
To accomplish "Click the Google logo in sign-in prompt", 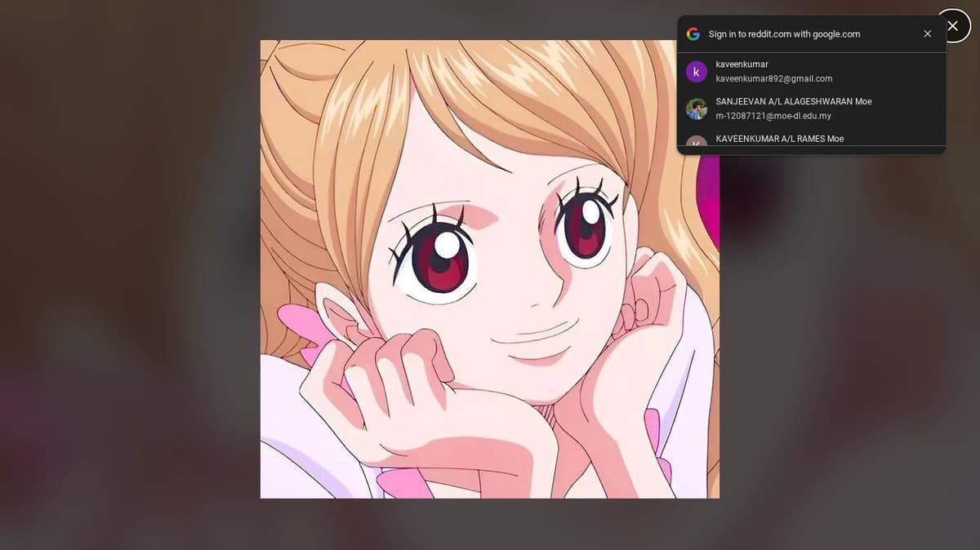I will [693, 34].
